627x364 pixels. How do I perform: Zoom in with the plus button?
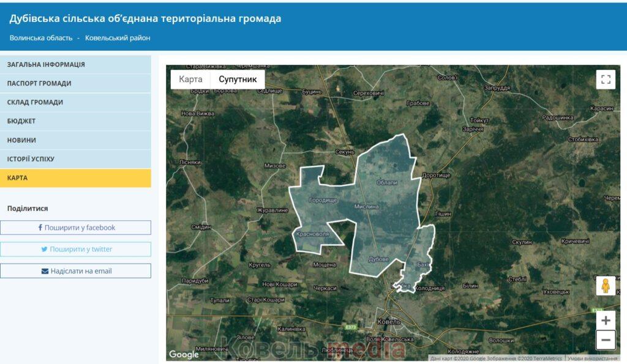pos(606,320)
